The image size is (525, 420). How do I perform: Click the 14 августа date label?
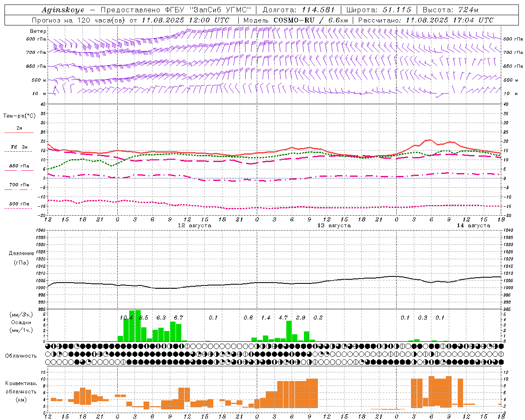(x=473, y=226)
